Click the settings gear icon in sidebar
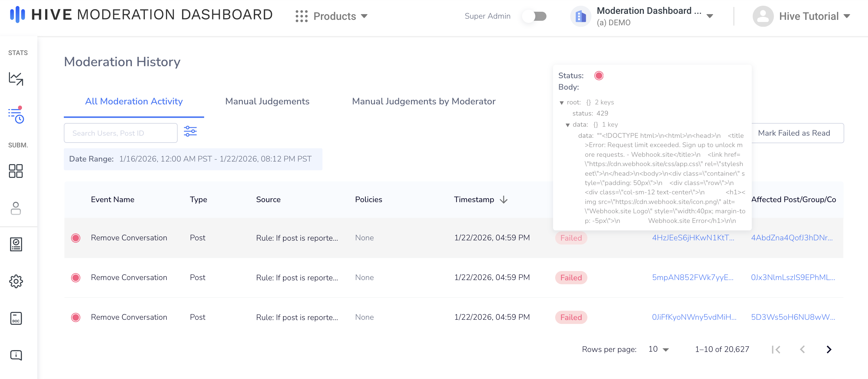The height and width of the screenshot is (379, 868). pos(16,281)
